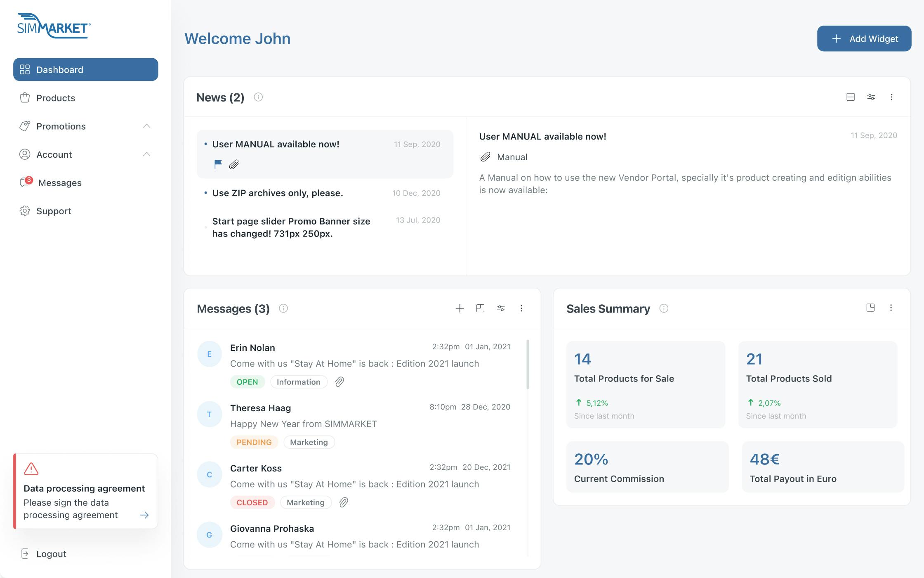
Task: Click the Messages widget filter sliders icon
Action: point(501,308)
